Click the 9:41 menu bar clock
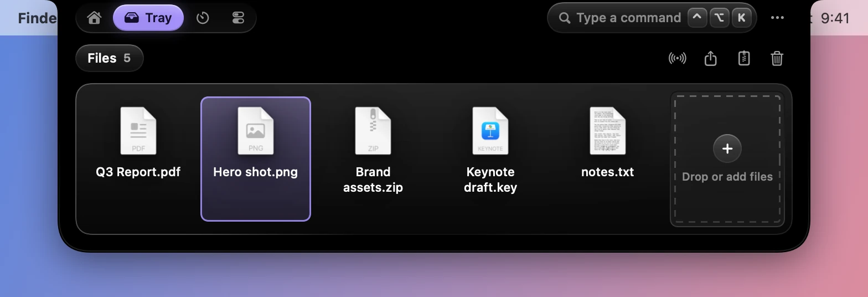Screen dimensions: 868x297 (x=835, y=18)
